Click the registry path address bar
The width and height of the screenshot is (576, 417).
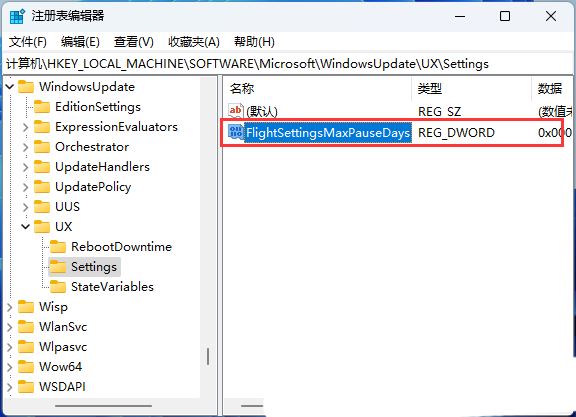point(288,64)
